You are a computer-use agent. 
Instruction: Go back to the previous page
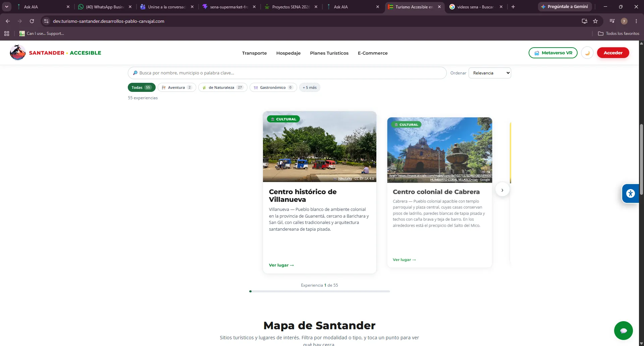[x=8, y=21]
